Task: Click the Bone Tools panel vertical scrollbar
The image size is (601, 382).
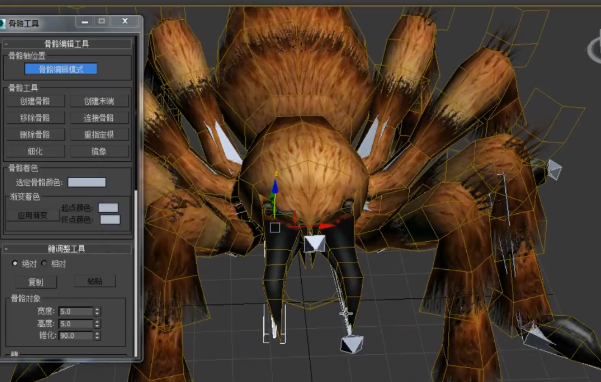Action: click(x=136, y=273)
